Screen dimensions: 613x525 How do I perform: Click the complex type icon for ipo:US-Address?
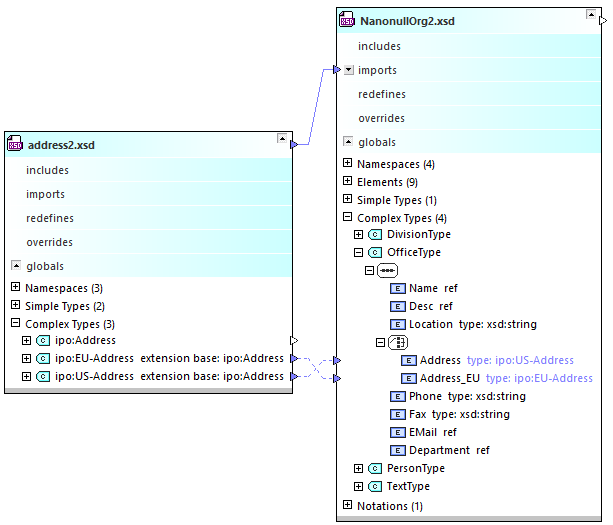click(x=43, y=377)
